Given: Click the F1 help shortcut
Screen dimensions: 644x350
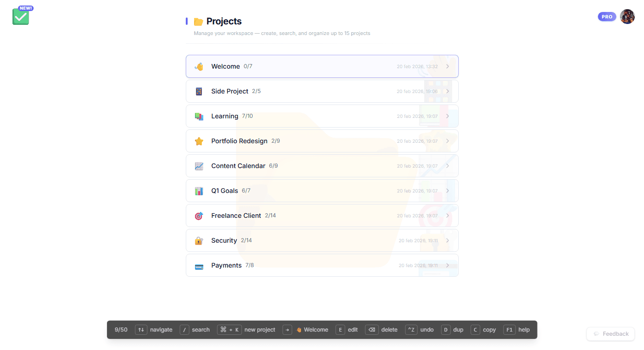Looking at the screenshot, I should click(x=517, y=330).
